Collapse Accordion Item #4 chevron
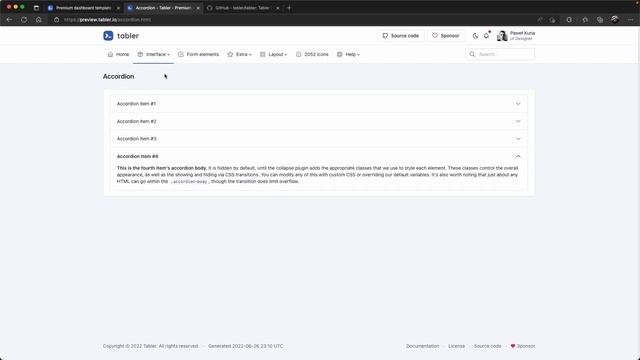The height and width of the screenshot is (360, 640). tap(518, 156)
